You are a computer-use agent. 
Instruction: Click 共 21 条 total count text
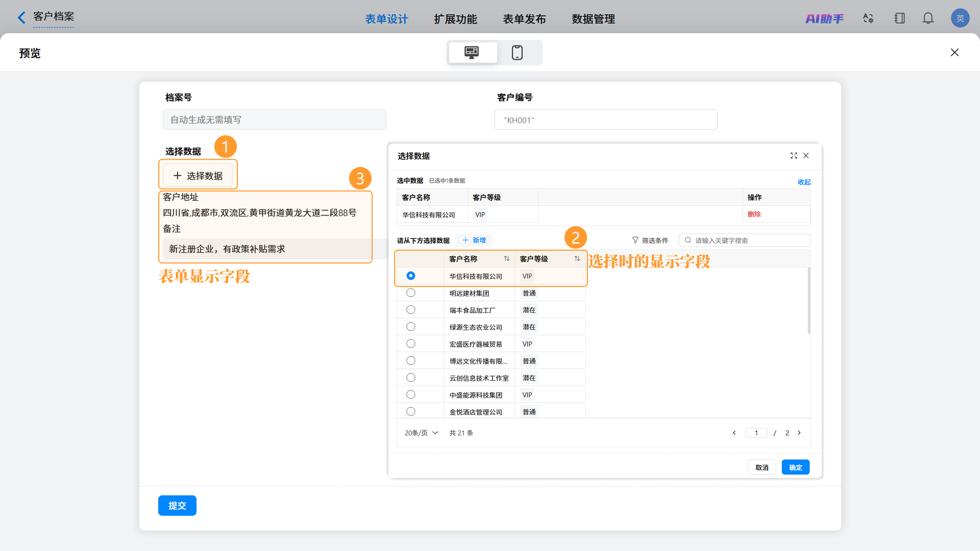(461, 433)
